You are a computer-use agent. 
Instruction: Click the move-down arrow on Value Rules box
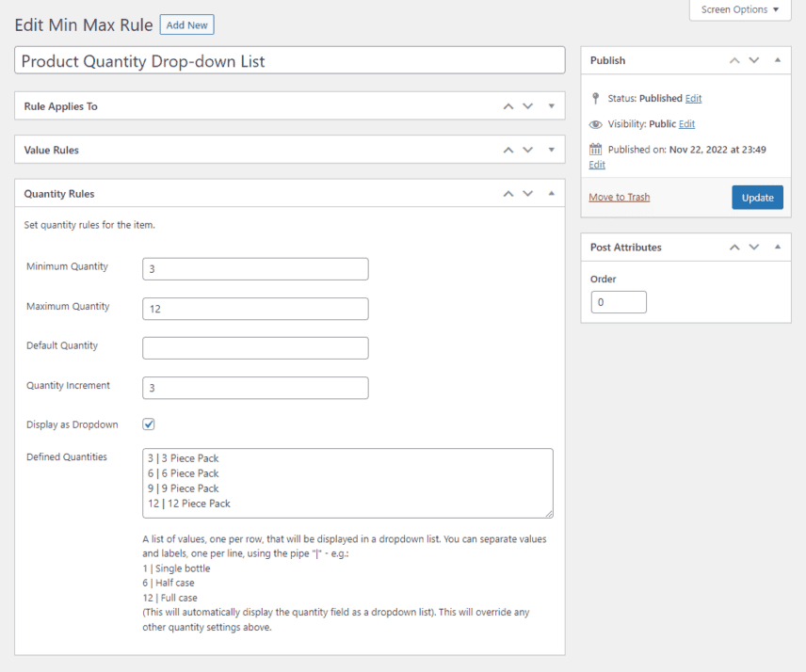pos(527,150)
